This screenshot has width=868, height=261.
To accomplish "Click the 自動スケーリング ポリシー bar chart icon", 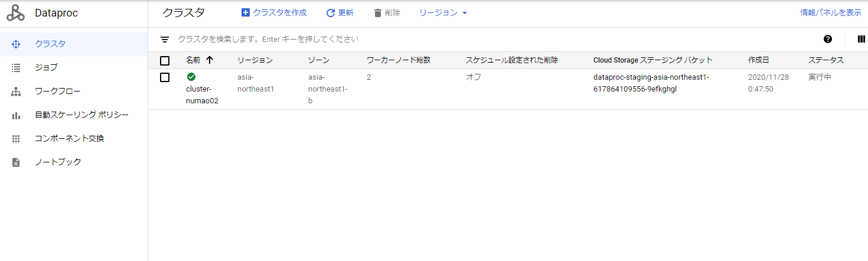I will pyautogui.click(x=16, y=115).
